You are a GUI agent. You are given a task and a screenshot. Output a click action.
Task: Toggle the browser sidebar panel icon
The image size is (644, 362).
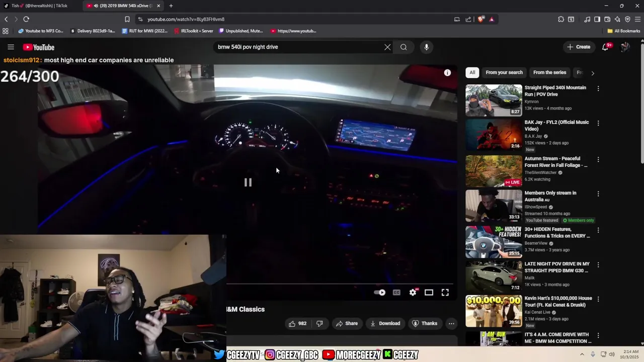click(597, 19)
